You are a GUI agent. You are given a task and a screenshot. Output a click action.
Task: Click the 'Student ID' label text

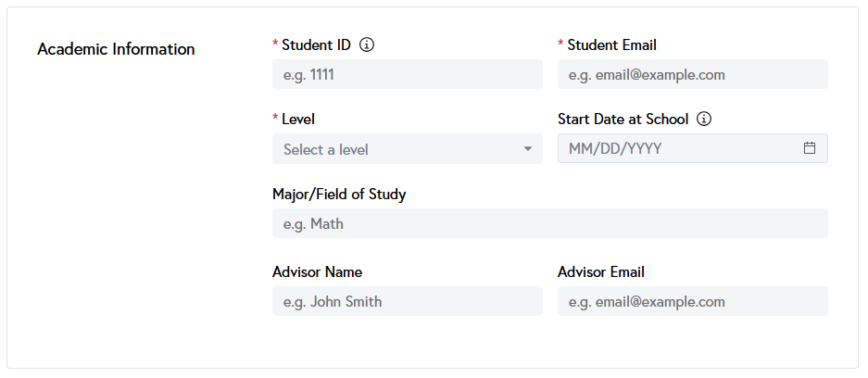pyautogui.click(x=316, y=44)
